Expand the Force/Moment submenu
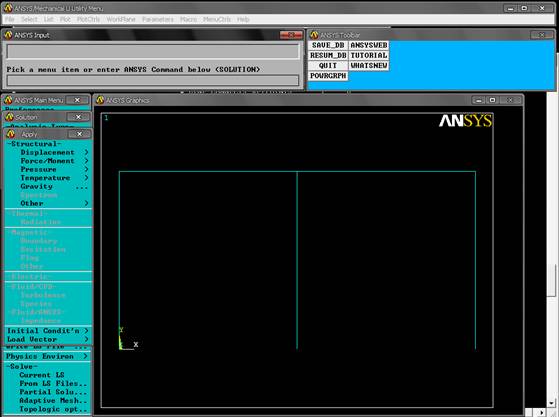The height and width of the screenshot is (417, 559). [48, 161]
